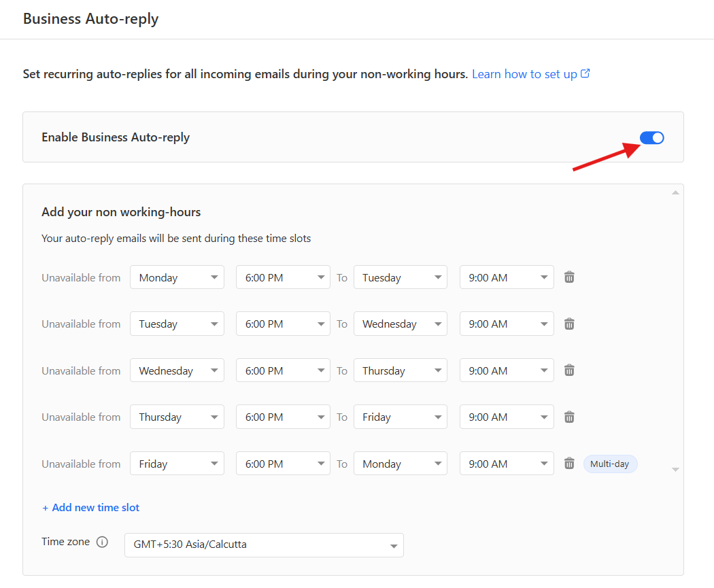Open the Monday start-day dropdown
Screen dimensions: 714x588
coord(177,277)
